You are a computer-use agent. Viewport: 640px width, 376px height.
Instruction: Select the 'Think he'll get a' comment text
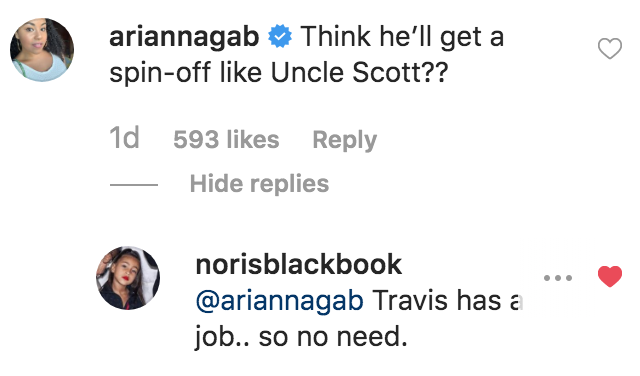coord(402,37)
